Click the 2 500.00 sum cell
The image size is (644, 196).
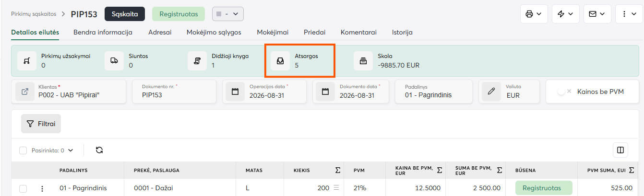point(476,188)
